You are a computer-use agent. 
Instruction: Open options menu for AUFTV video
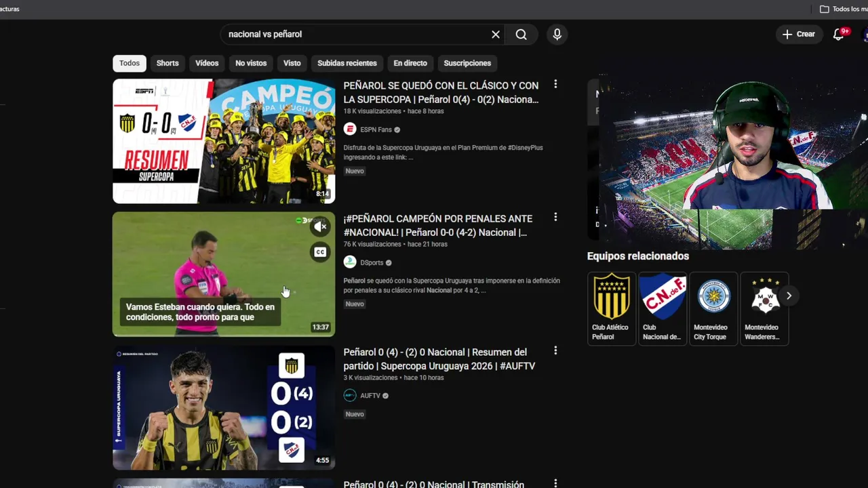(555, 351)
